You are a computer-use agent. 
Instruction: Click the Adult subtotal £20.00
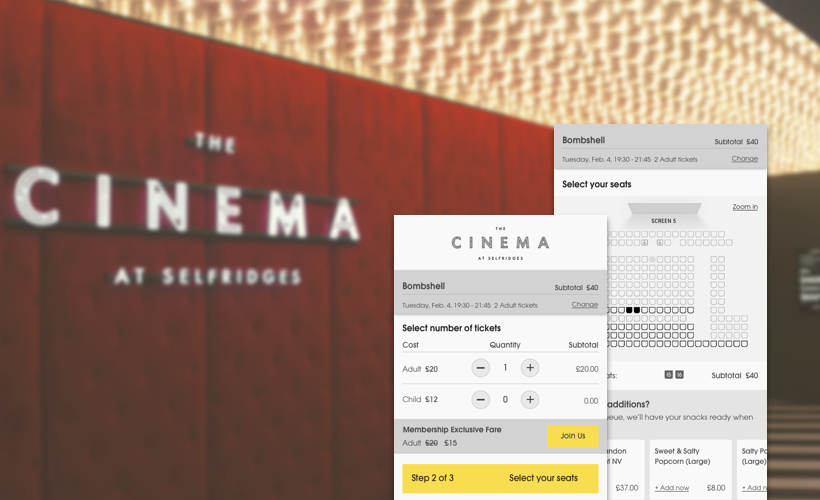587,369
